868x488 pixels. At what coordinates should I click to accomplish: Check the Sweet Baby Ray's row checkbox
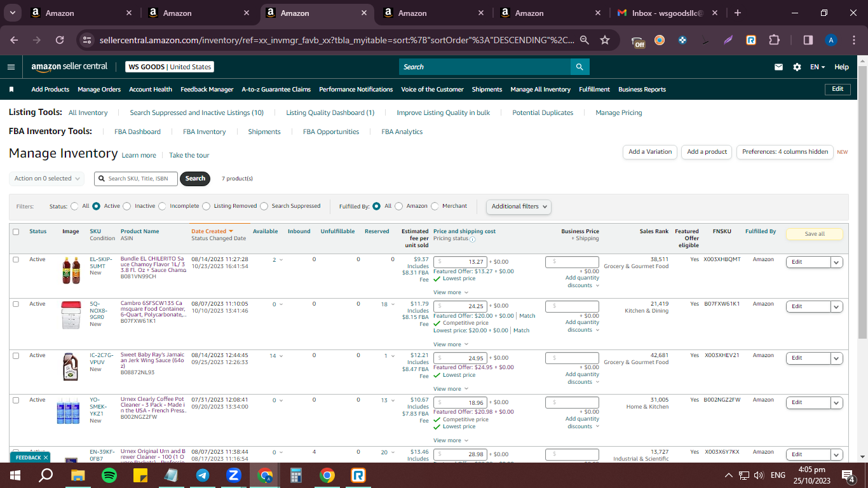tap(16, 355)
